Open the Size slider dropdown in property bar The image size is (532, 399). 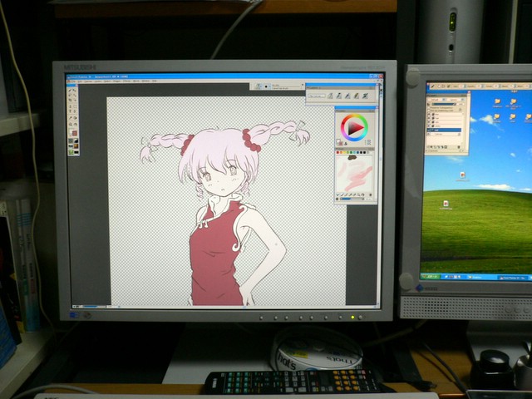point(465,86)
